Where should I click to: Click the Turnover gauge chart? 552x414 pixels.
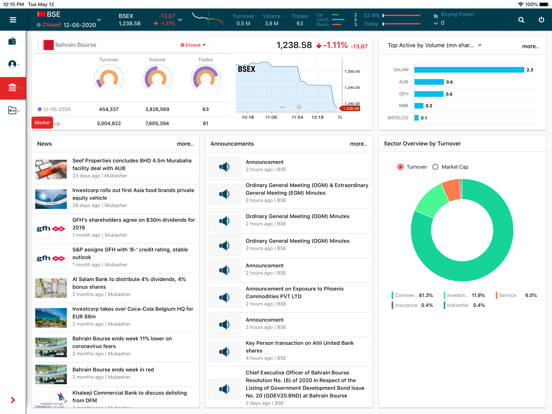coord(109,78)
